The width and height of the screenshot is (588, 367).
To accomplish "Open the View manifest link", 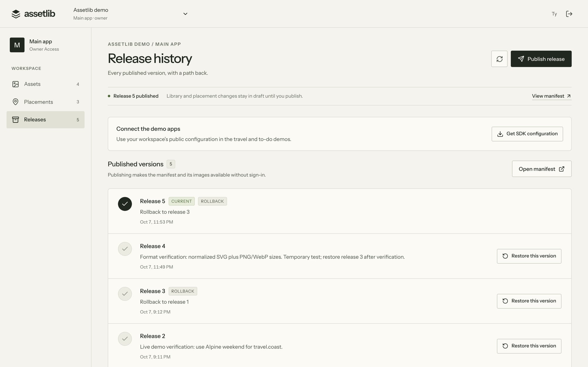I will click(x=552, y=96).
